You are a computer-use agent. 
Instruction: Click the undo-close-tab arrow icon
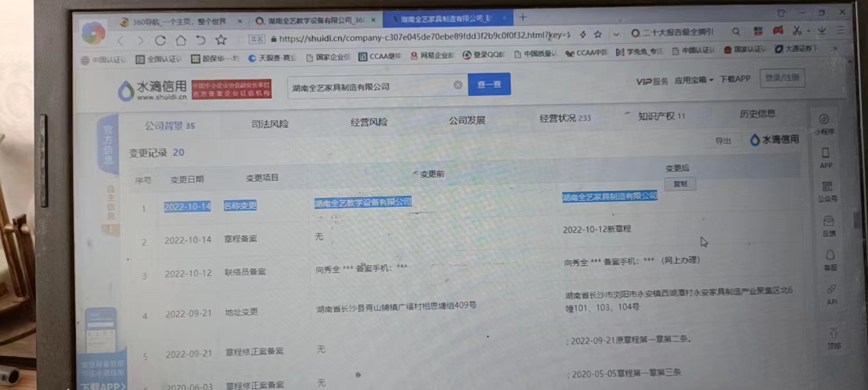201,40
